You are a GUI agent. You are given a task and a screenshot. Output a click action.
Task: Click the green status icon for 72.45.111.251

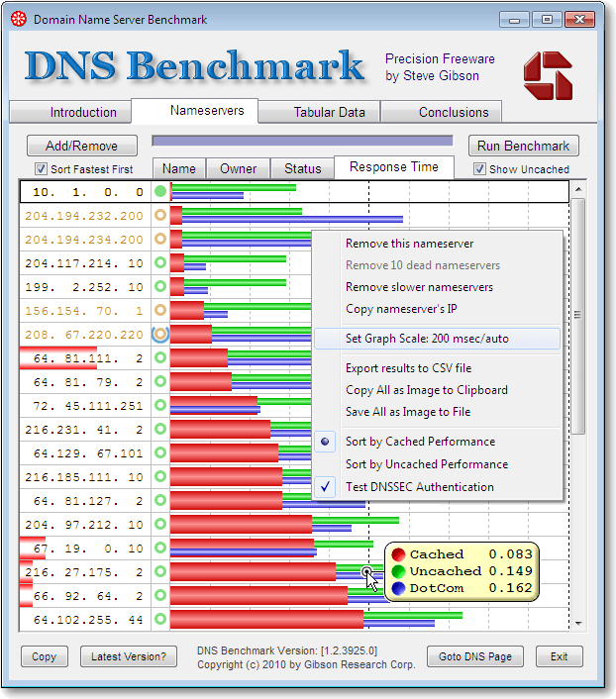coord(160,406)
